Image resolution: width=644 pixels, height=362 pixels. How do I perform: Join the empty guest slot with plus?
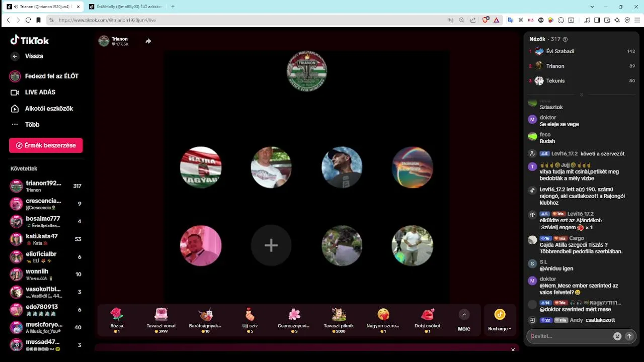tap(271, 245)
